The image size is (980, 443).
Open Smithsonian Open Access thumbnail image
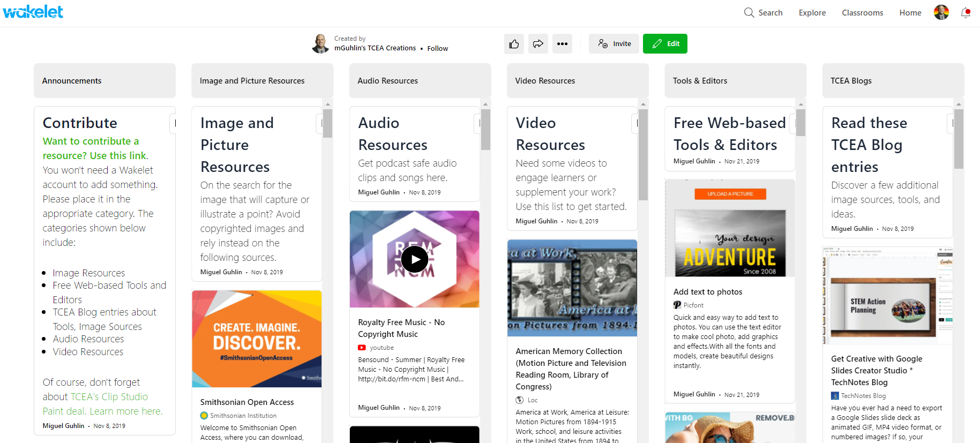point(257,339)
